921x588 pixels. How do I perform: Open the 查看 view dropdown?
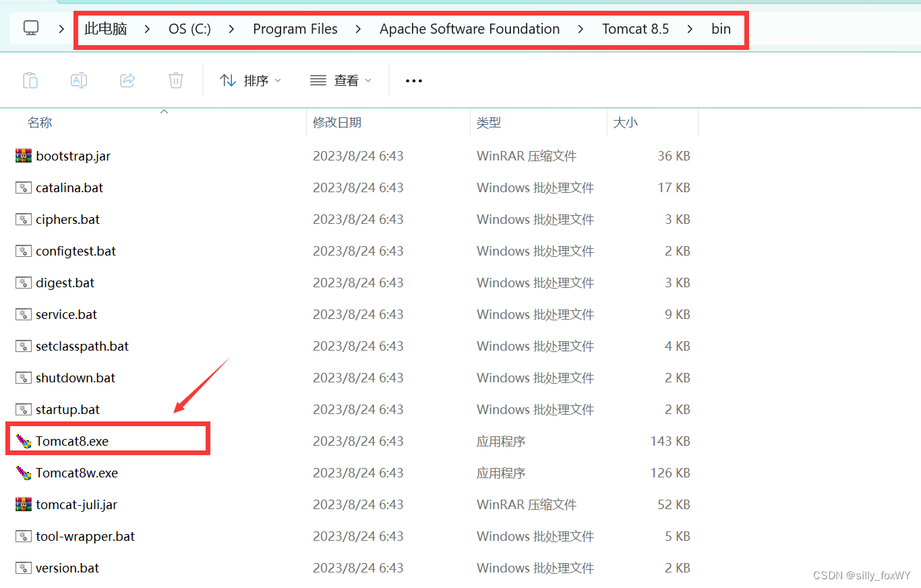340,80
